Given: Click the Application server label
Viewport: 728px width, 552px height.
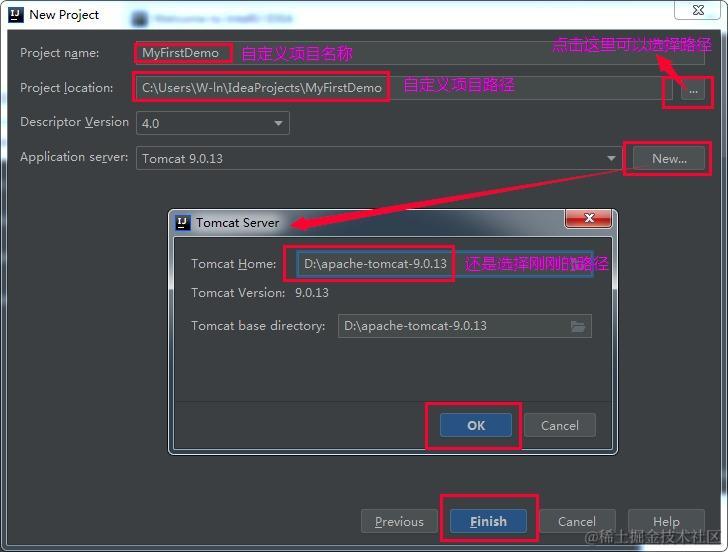Looking at the screenshot, I should click(74, 157).
